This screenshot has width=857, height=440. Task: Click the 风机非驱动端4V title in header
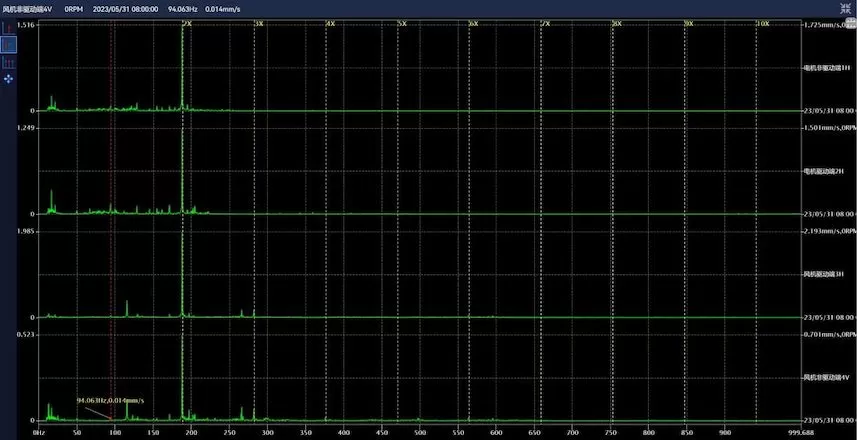click(x=29, y=7)
